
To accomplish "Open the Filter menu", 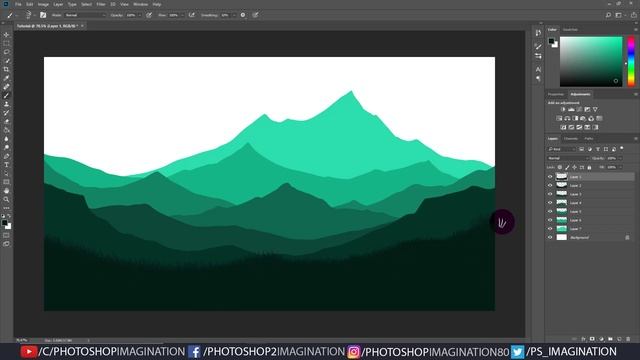I will (x=101, y=4).
